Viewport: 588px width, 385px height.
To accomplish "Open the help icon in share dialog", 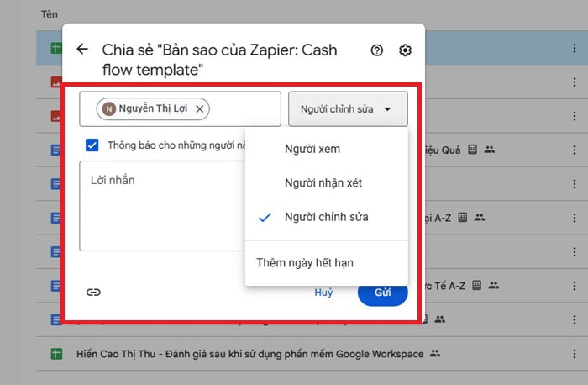I will coord(376,50).
